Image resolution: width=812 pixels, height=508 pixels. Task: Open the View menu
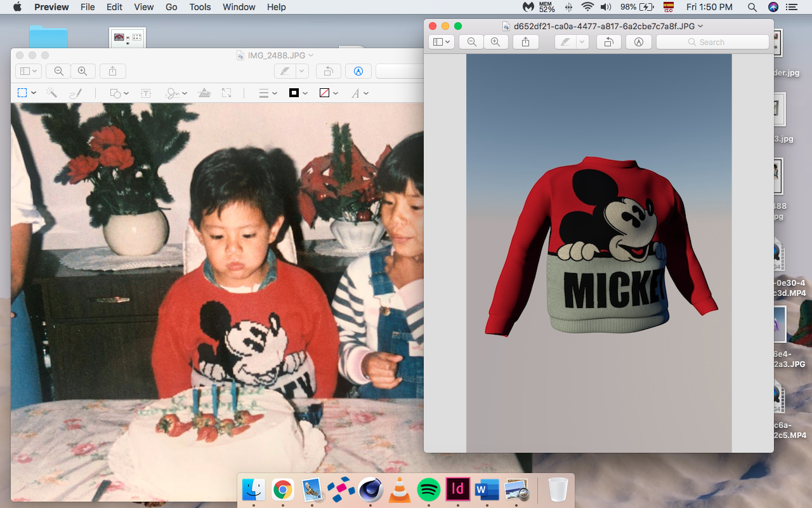coord(144,7)
